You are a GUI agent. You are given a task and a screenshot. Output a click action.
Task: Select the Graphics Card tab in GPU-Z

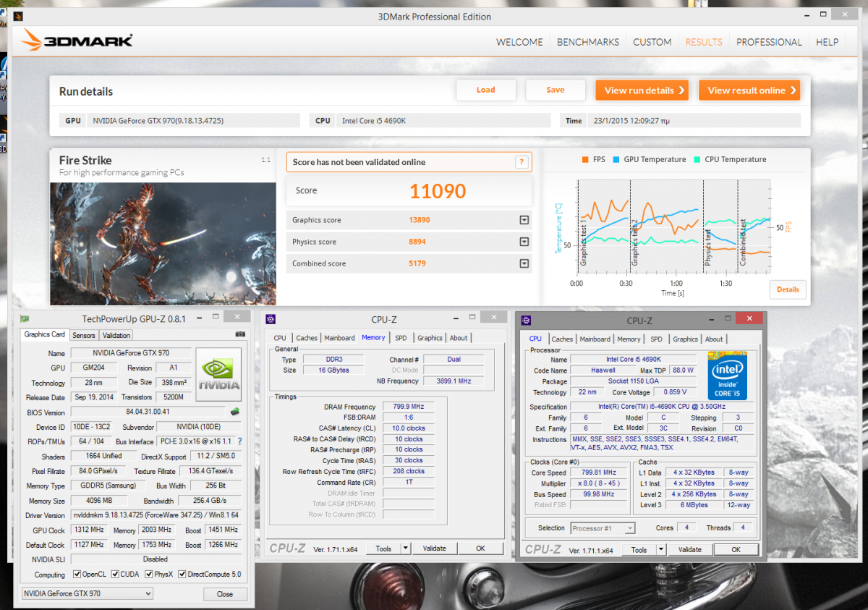(x=45, y=334)
